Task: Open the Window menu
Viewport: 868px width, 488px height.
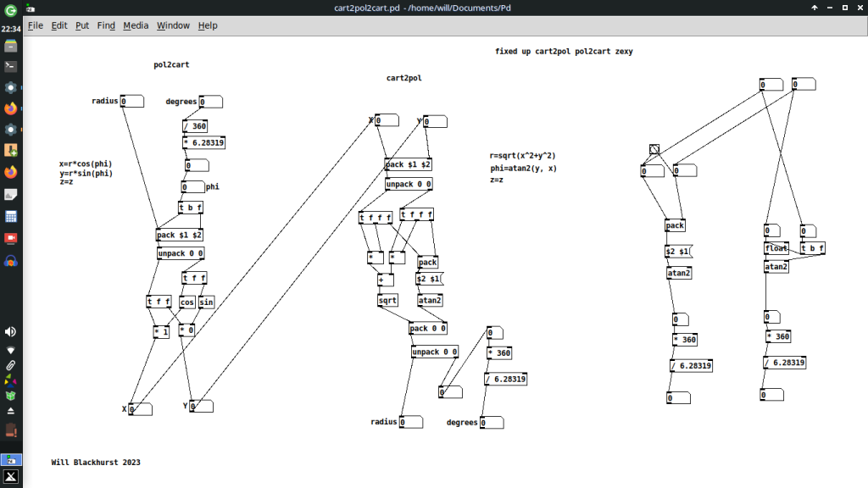Action: click(x=173, y=25)
